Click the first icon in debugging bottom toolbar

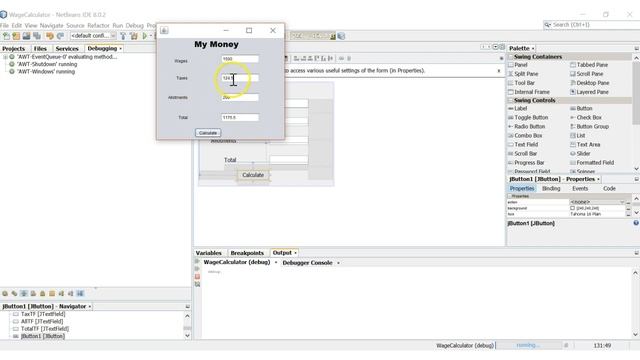(5, 293)
